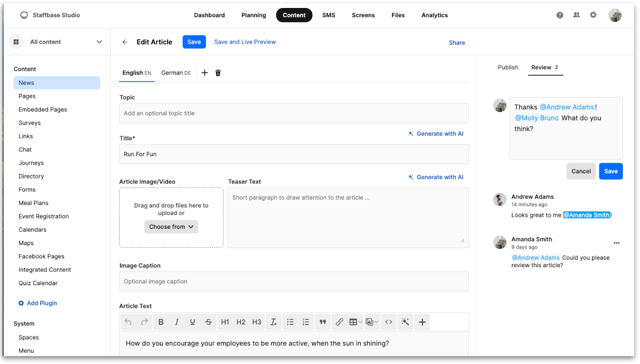Viewport: 640px width, 364px height.
Task: Click the AI magic wand icon in the toolbar
Action: (x=405, y=322)
